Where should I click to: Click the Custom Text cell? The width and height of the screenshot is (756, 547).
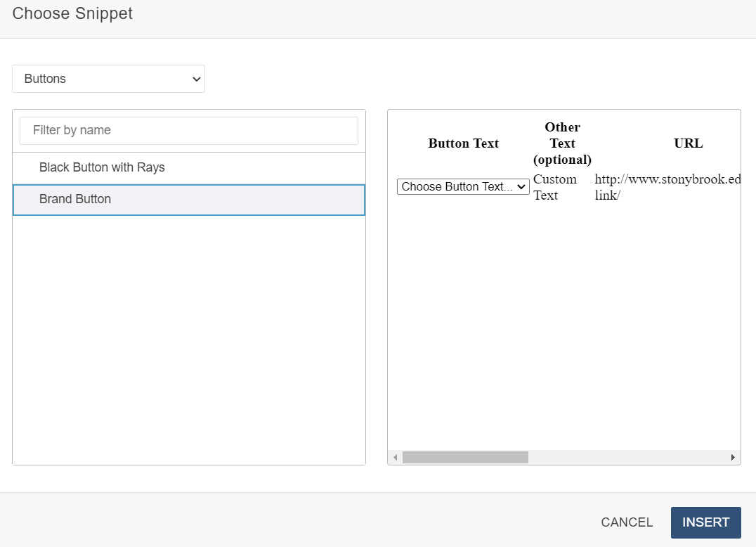[x=555, y=187]
